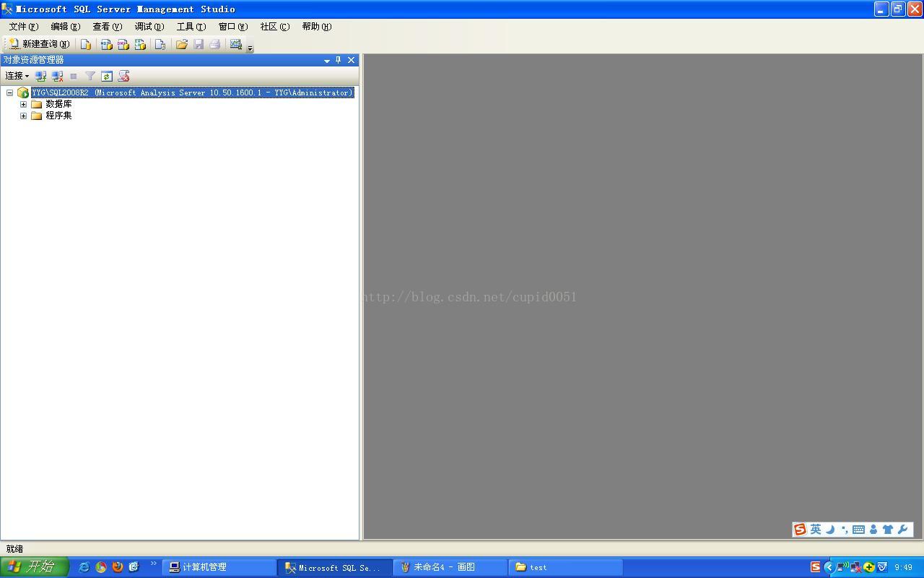The image size is (924, 578).
Task: Expand the 程序集 folder node
Action: (x=24, y=116)
